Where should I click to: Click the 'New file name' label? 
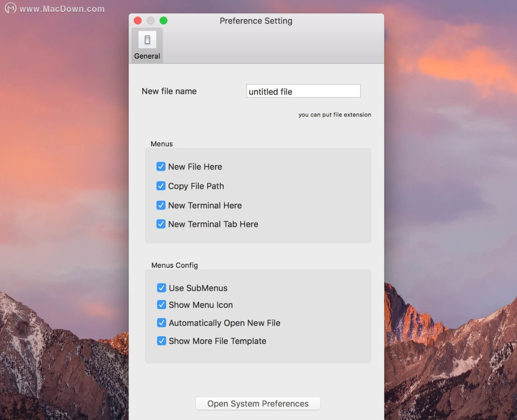click(x=169, y=91)
